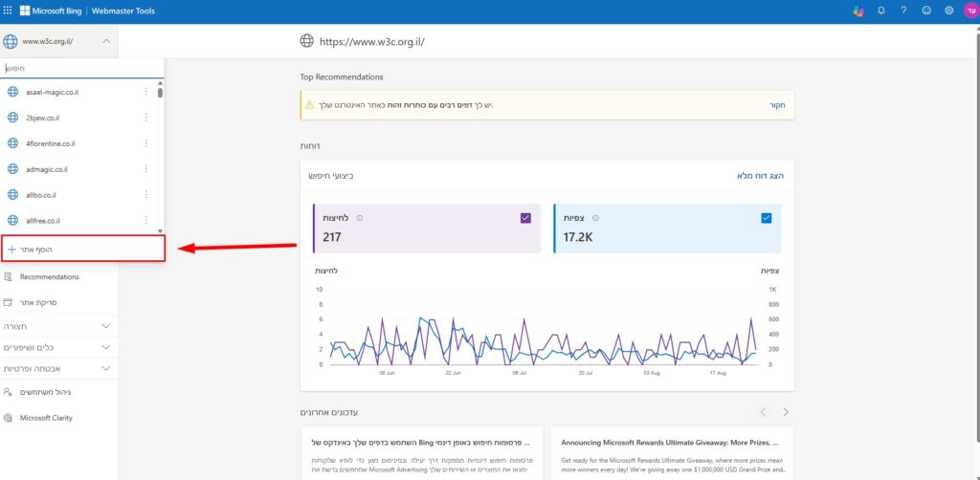Toggle the צפיות blue checkbox
This screenshot has width=980, height=480.
pyautogui.click(x=767, y=218)
